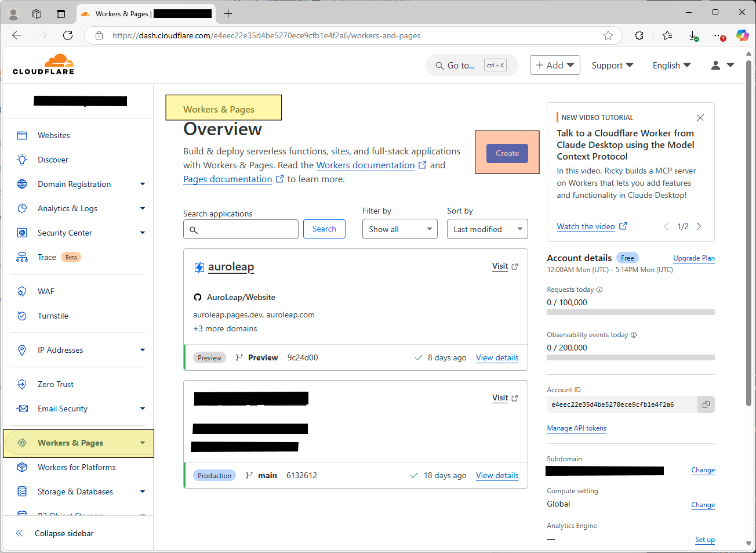Open View details for auroleap preview
Image resolution: width=756 pixels, height=553 pixels.
497,357
